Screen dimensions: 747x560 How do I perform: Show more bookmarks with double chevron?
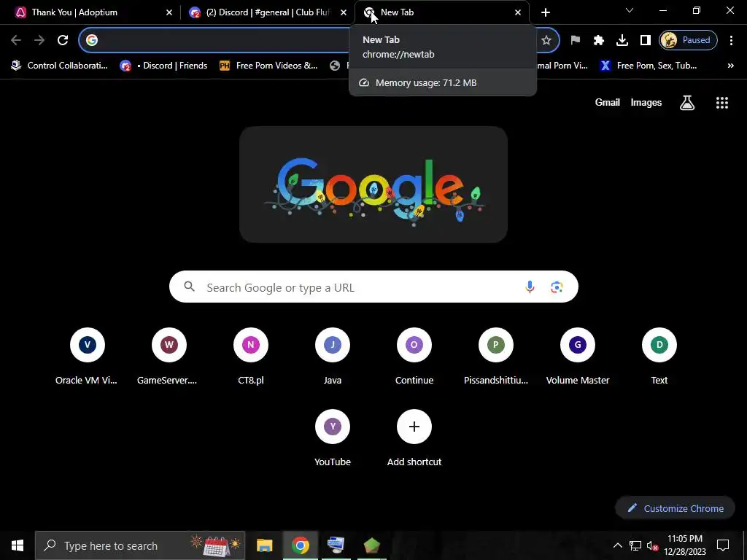coord(730,66)
